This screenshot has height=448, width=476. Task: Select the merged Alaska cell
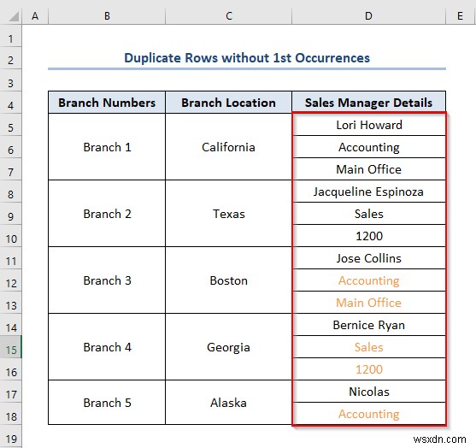[228, 403]
